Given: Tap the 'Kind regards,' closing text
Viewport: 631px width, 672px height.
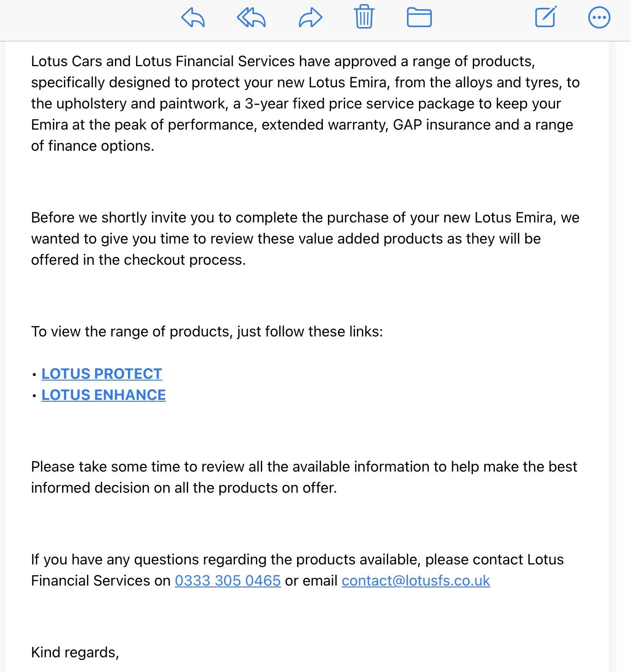Looking at the screenshot, I should coord(75,652).
